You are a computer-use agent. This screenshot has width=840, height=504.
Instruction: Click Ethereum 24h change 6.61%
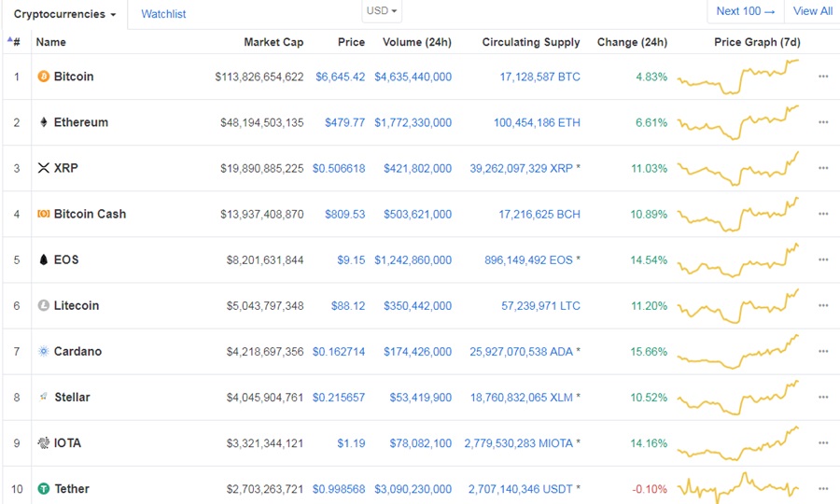[x=651, y=122]
